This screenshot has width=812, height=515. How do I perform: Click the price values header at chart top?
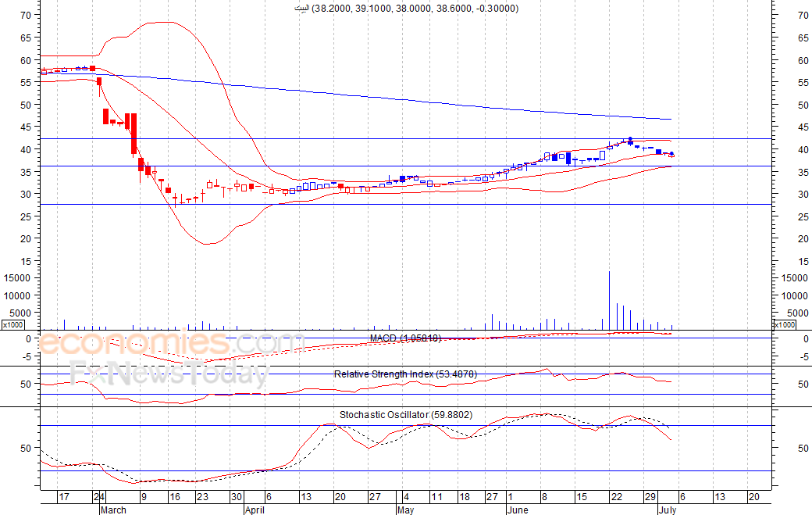(407, 9)
